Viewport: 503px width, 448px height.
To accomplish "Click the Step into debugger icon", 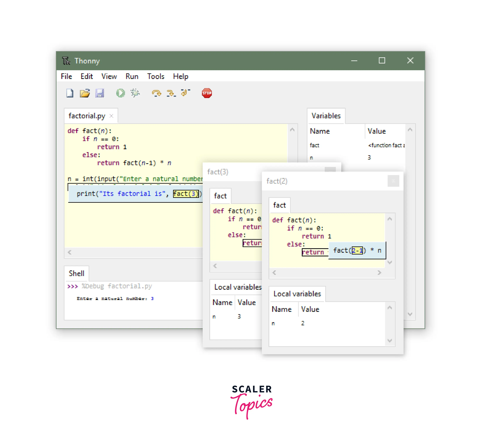I will pos(171,93).
